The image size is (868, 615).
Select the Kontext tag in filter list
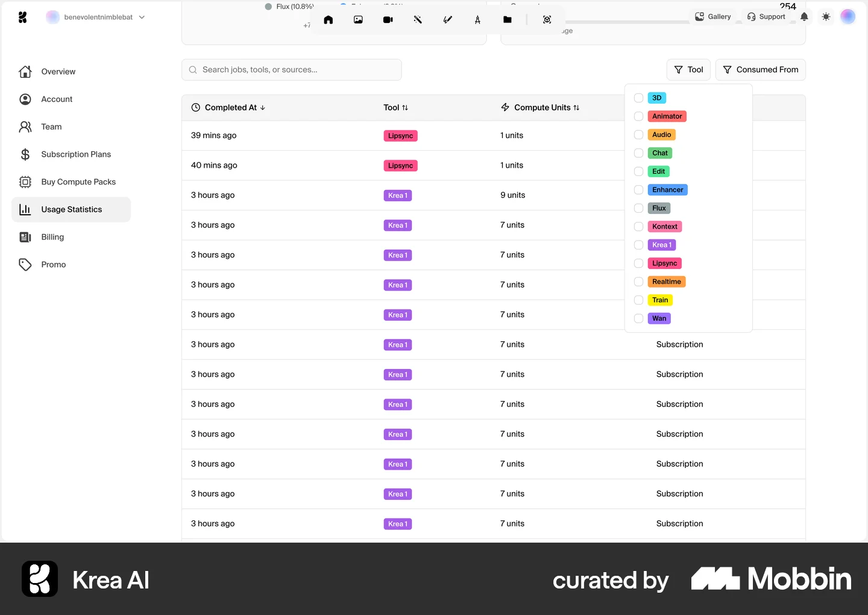click(x=665, y=227)
